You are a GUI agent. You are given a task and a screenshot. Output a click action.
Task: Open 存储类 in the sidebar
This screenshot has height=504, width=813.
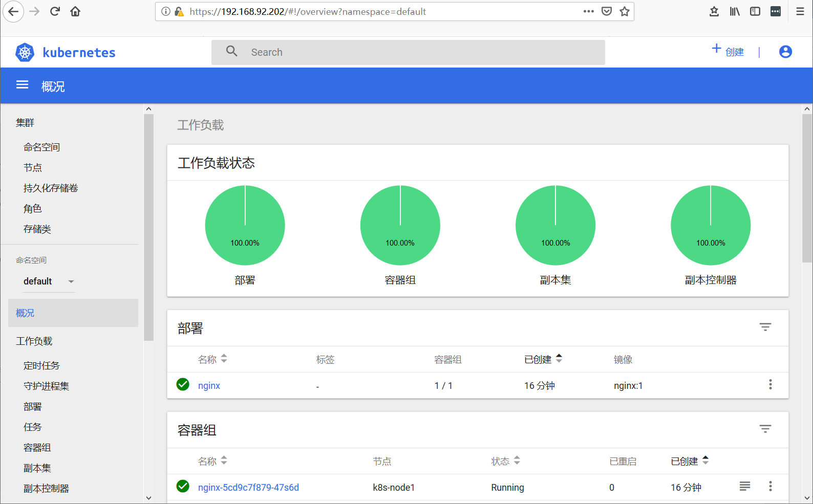point(37,229)
